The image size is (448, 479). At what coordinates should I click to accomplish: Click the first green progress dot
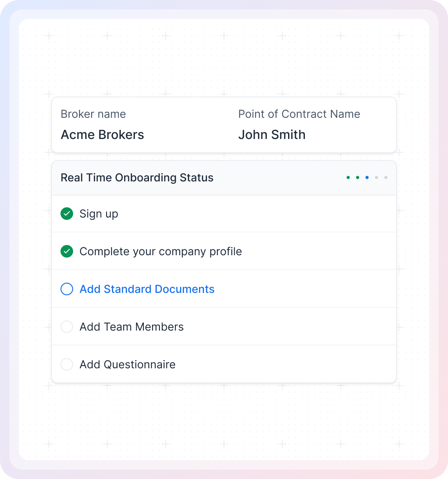pyautogui.click(x=348, y=177)
